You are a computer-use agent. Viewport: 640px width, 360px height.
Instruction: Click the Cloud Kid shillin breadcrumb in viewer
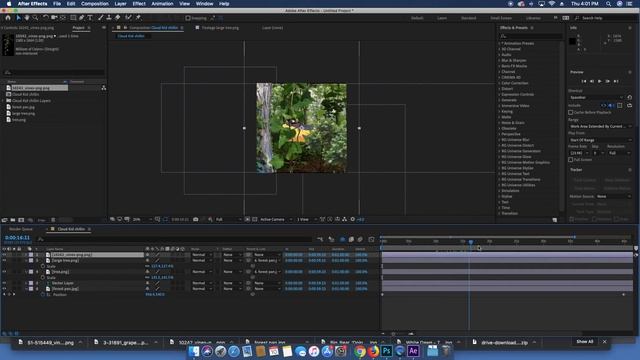[x=131, y=36]
